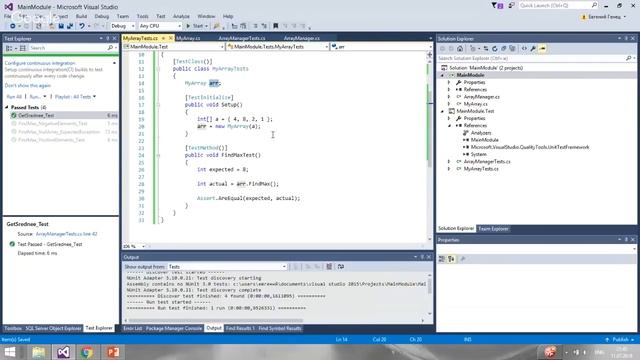This screenshot has height=360, width=640.
Task: Collapse the MainModule project node
Action: point(442,75)
